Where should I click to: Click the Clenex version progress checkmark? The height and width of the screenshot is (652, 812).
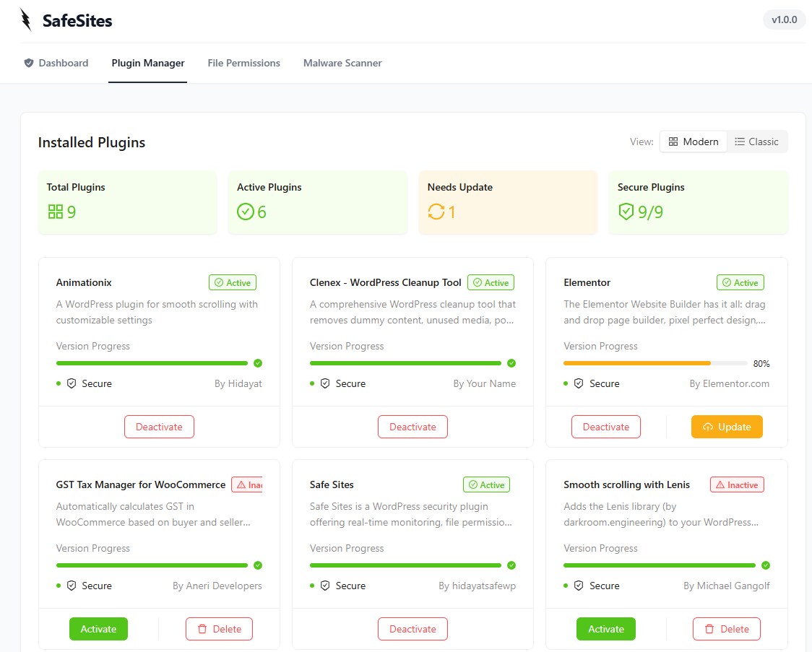(511, 363)
